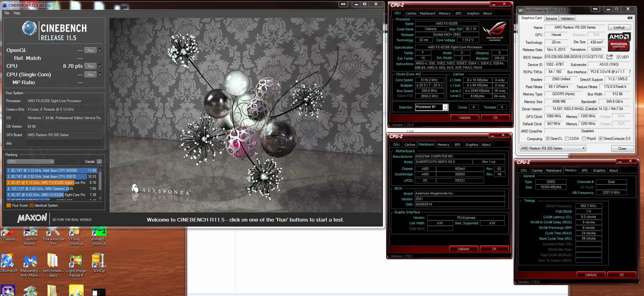Click OK in the Memory CPU-Z window
Viewport: 644px width, 296px height.
(x=621, y=275)
